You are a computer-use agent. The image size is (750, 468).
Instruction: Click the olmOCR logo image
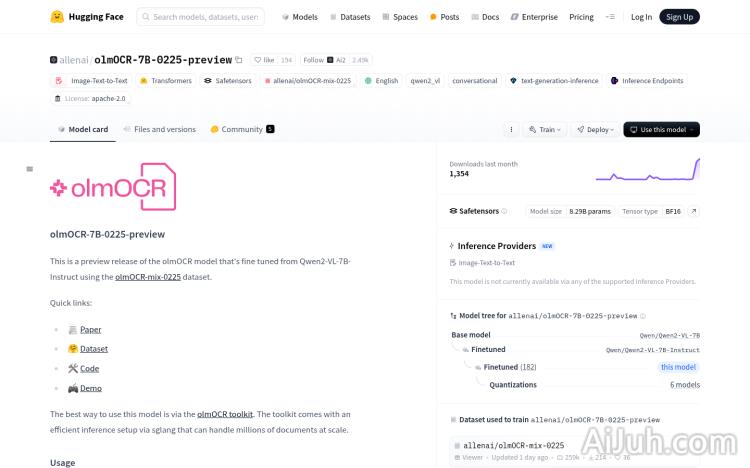point(113,187)
